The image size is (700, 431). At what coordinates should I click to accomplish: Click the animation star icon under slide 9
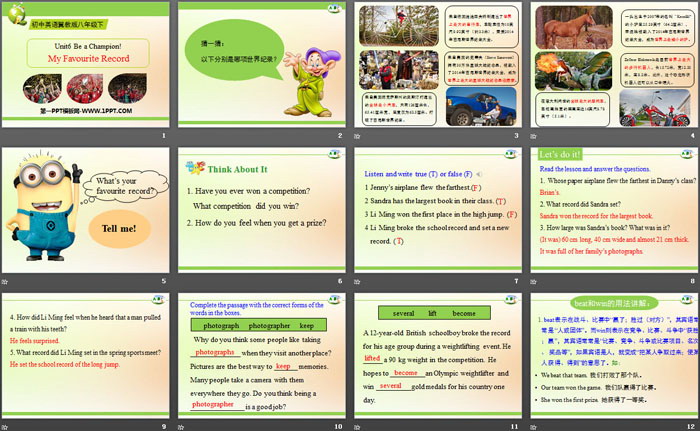click(x=5, y=427)
